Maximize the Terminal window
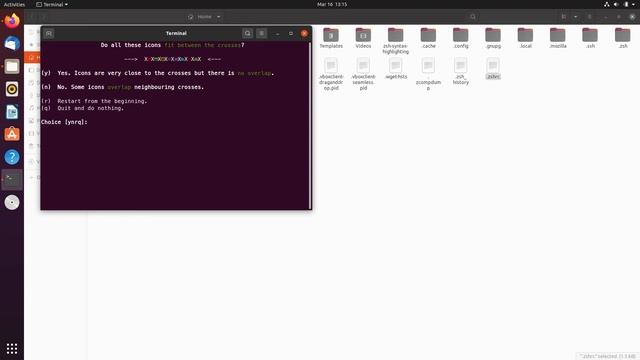The image size is (640, 360). [x=291, y=33]
